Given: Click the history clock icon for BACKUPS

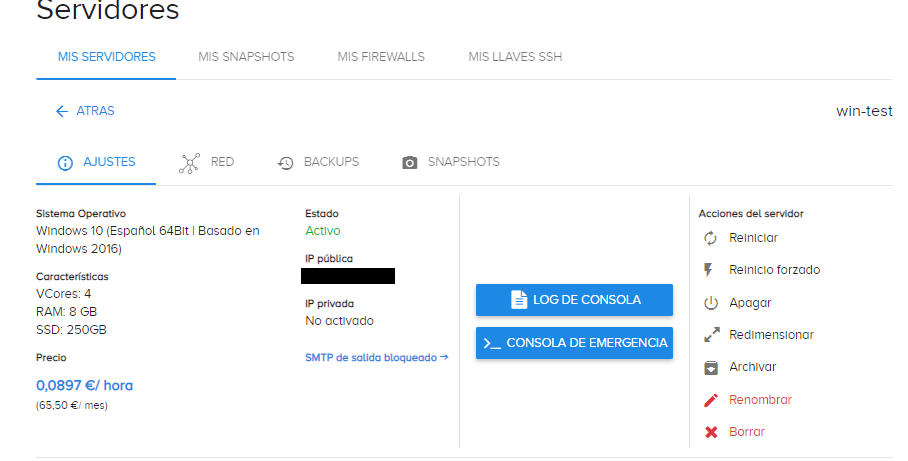Looking at the screenshot, I should (285, 163).
